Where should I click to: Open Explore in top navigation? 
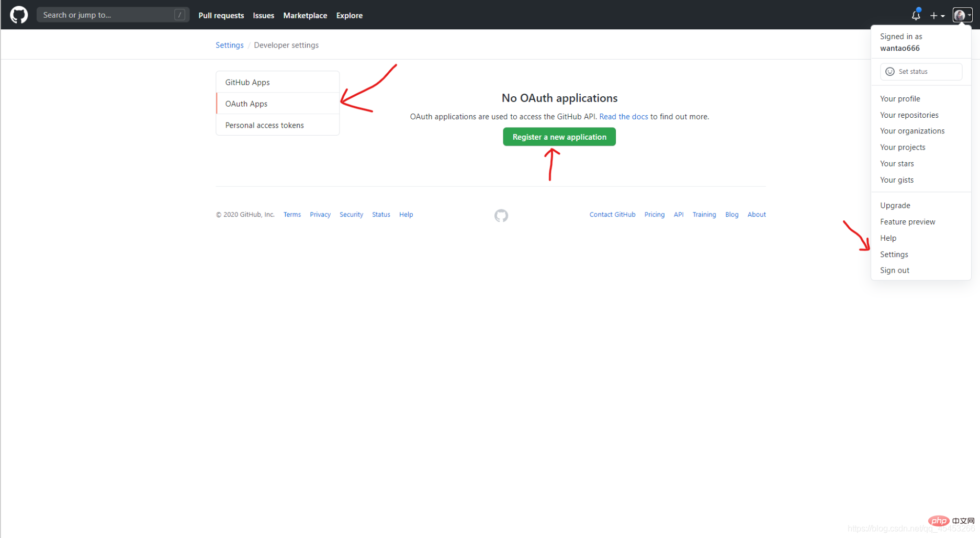[x=350, y=16]
